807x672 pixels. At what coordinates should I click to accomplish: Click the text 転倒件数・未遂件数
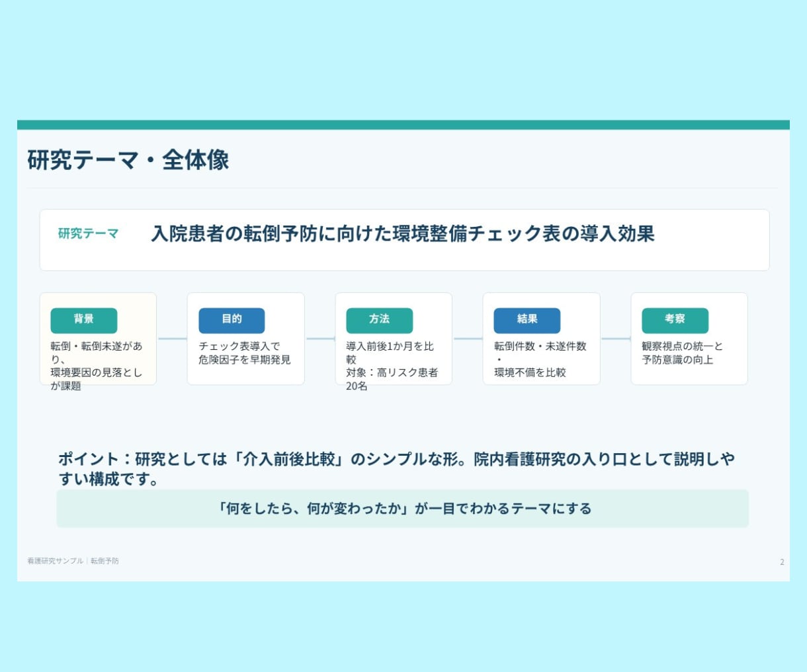pos(540,346)
